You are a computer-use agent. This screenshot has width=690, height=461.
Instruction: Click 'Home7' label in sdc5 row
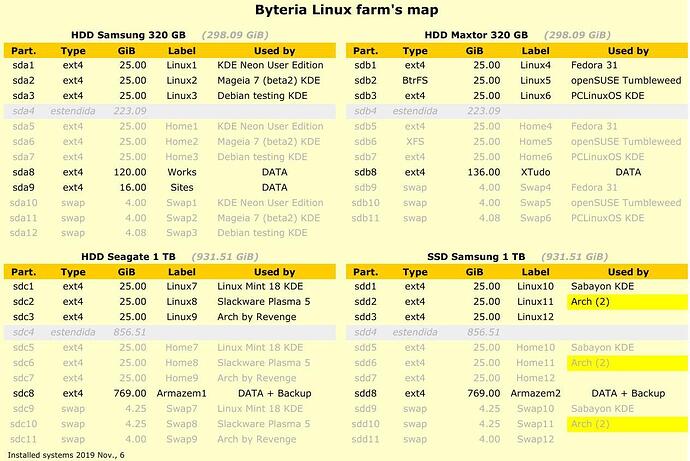click(182, 348)
